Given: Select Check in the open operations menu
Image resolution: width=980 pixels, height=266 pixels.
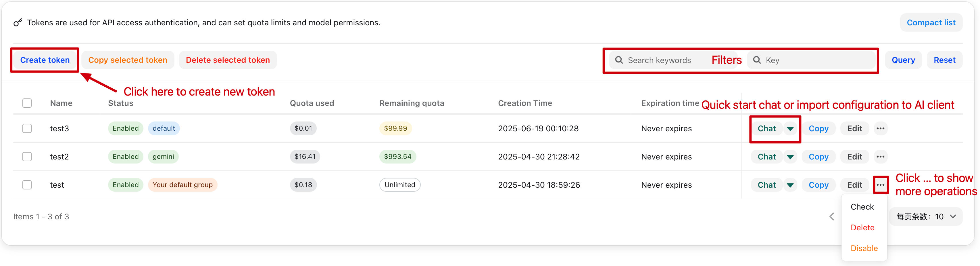Looking at the screenshot, I should click(862, 206).
